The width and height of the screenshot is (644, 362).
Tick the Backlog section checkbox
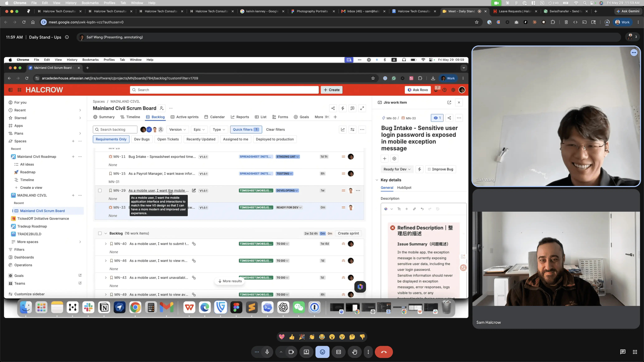tap(100, 233)
